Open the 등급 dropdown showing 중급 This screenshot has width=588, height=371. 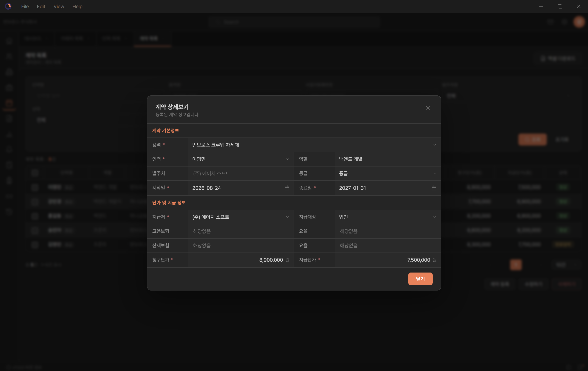point(388,173)
